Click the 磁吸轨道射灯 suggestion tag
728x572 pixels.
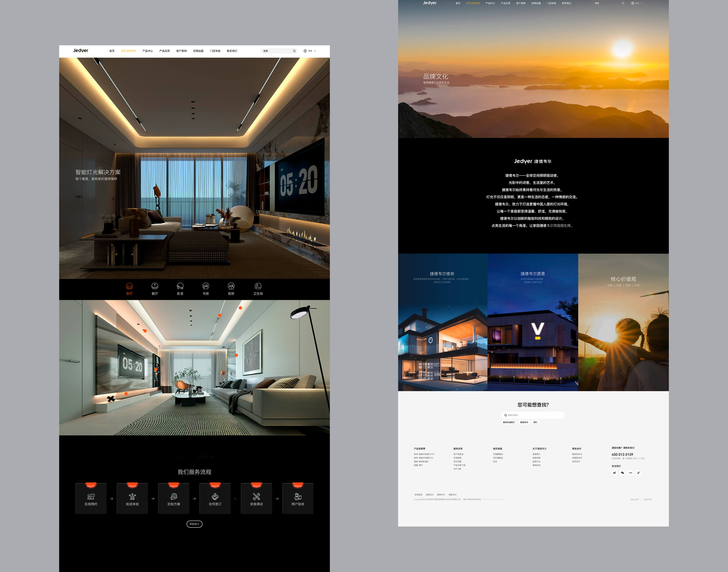(x=509, y=422)
